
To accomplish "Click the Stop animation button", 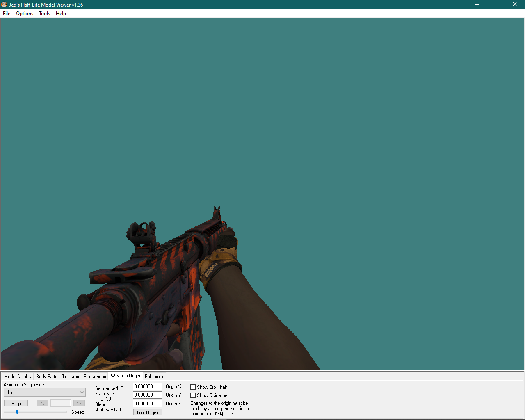I will [x=16, y=404].
